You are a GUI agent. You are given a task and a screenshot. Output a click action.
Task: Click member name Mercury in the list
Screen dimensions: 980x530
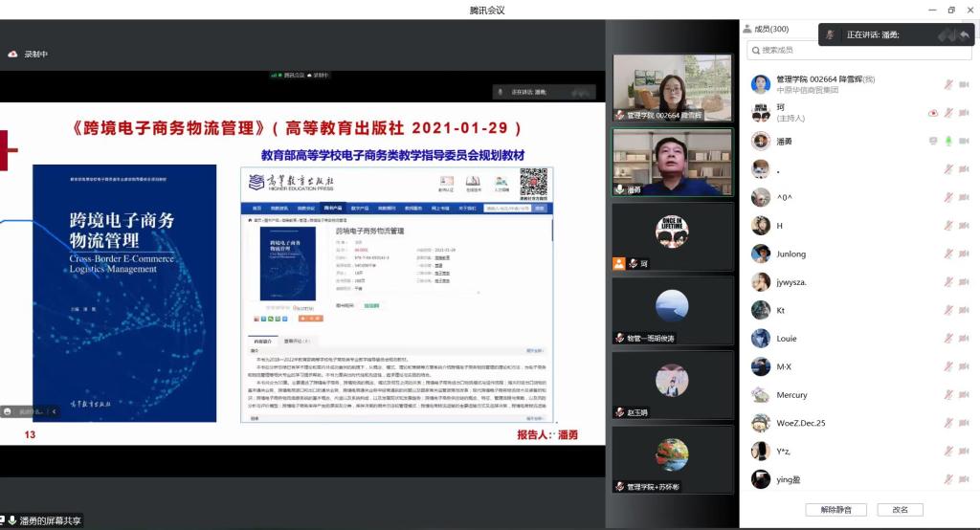click(x=791, y=395)
